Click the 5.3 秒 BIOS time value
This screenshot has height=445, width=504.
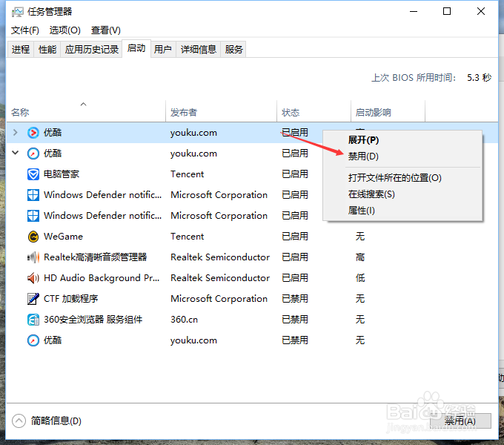(480, 77)
